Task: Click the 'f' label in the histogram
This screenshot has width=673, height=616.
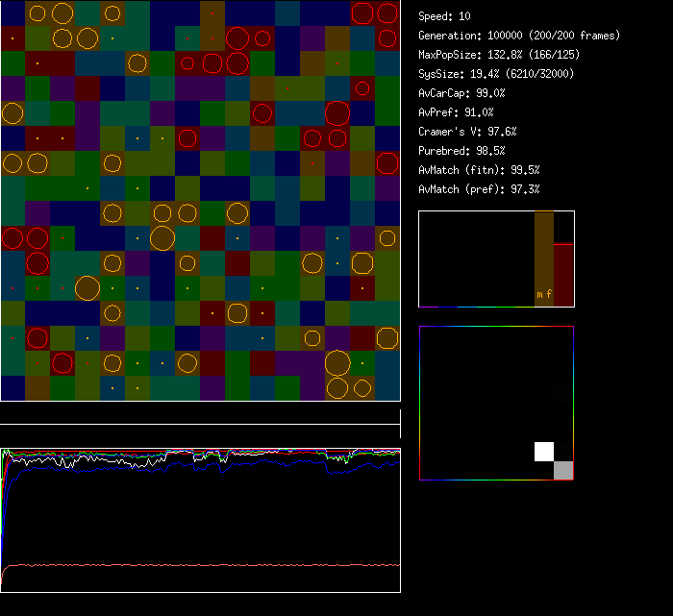Action: [x=549, y=294]
